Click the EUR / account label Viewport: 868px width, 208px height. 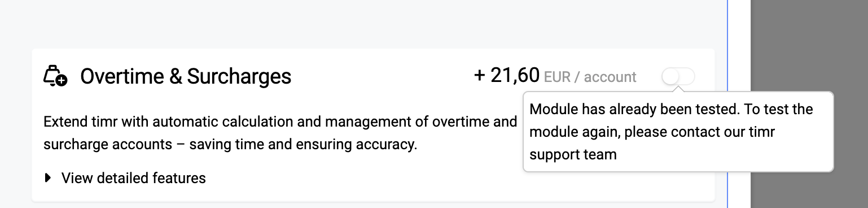pos(590,77)
